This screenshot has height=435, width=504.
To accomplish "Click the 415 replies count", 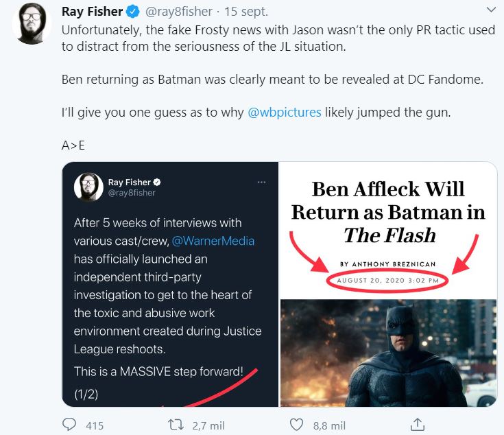I will point(95,425).
